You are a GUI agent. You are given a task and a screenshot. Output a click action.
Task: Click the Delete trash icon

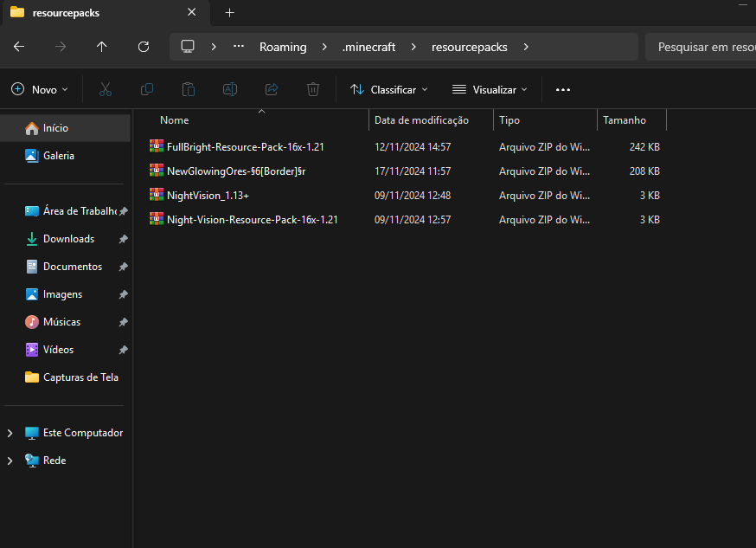[x=313, y=90]
